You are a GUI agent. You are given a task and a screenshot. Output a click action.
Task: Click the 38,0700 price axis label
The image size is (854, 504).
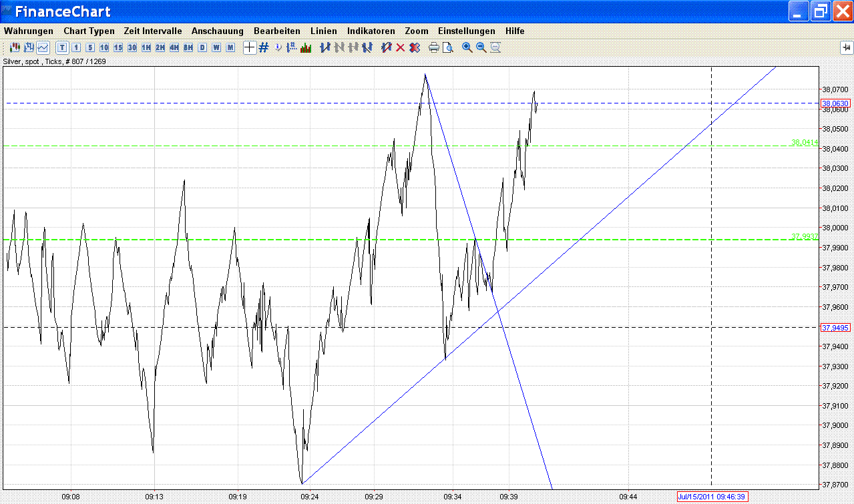pyautogui.click(x=836, y=89)
